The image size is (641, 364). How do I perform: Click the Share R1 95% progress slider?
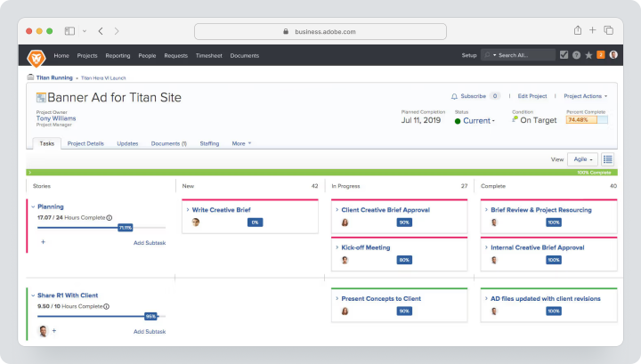point(150,316)
